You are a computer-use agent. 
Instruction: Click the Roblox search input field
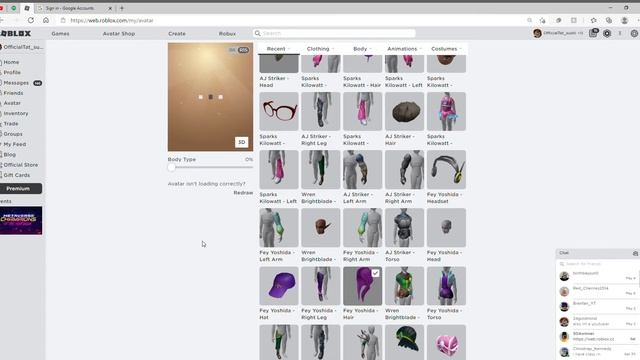(335, 33)
